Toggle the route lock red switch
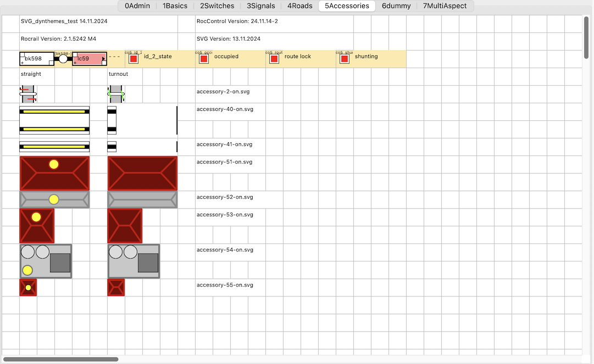 [x=274, y=59]
